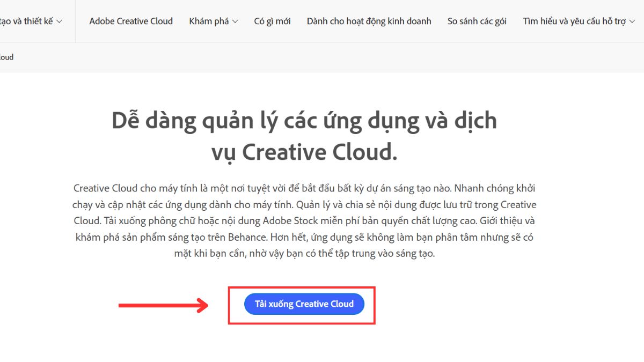
Task: Open So sánh các gói page
Action: click(477, 21)
